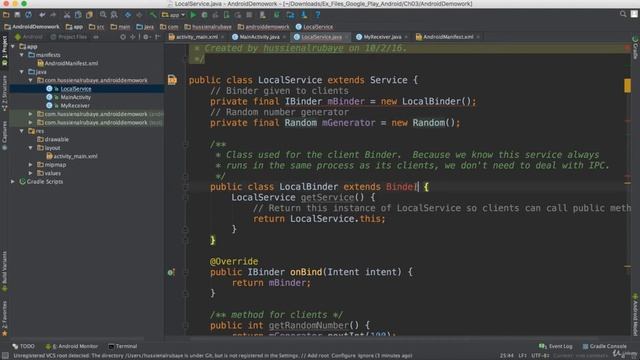The image size is (640, 360).
Task: Click the main breadcrumb folder
Action: click(120, 27)
